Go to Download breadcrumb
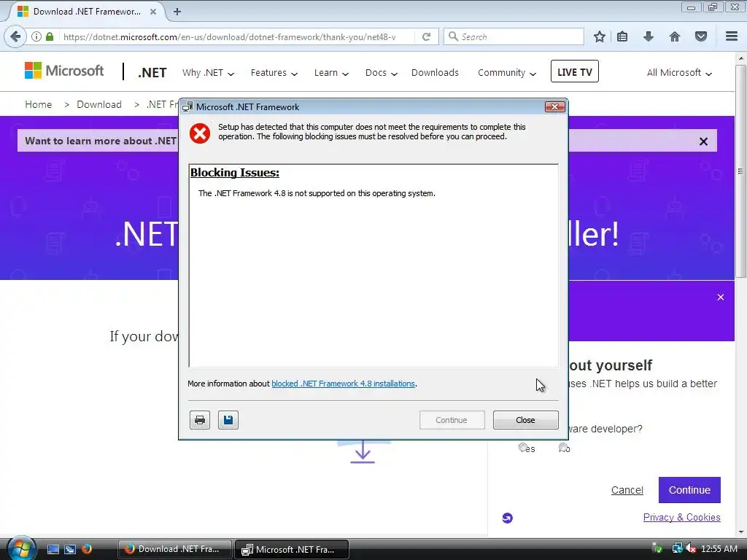The height and width of the screenshot is (560, 747). (99, 104)
